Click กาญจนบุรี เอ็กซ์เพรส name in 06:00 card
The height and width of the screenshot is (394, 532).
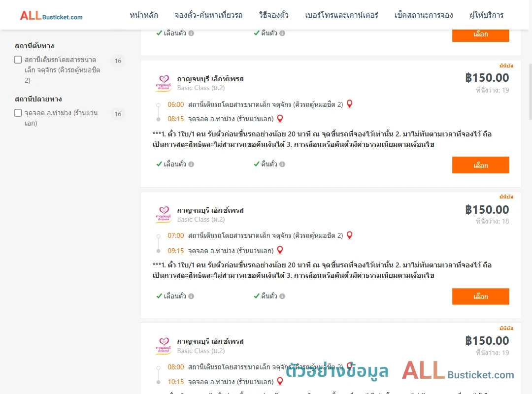(x=210, y=79)
